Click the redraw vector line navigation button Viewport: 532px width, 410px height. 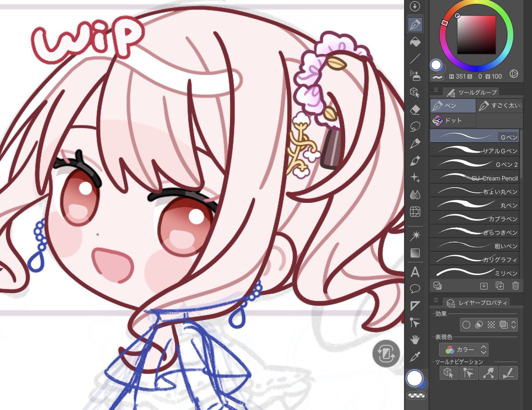coord(508,373)
